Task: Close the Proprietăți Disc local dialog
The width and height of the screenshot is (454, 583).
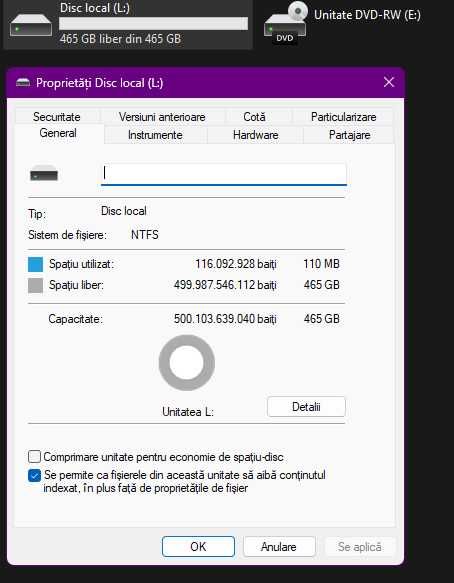Action: click(389, 82)
